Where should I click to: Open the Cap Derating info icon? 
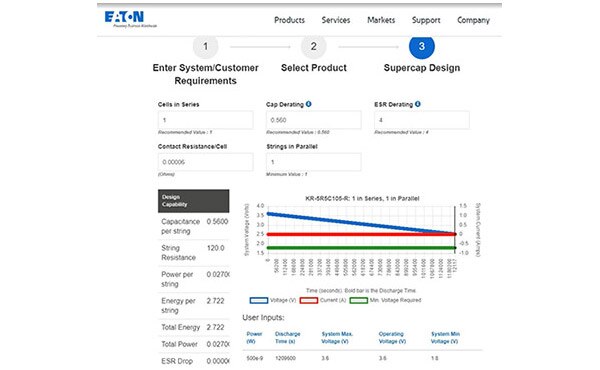coord(308,104)
